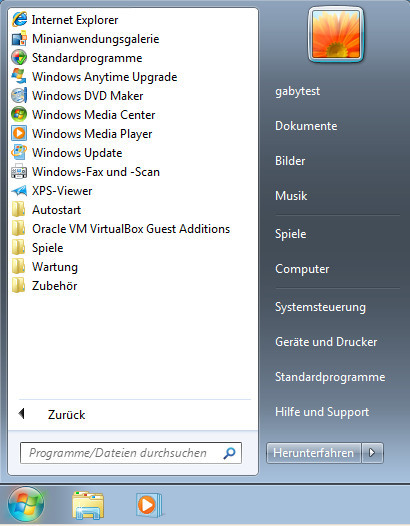Select Windows Media Center text entry
The image size is (410, 526).
[94, 115]
